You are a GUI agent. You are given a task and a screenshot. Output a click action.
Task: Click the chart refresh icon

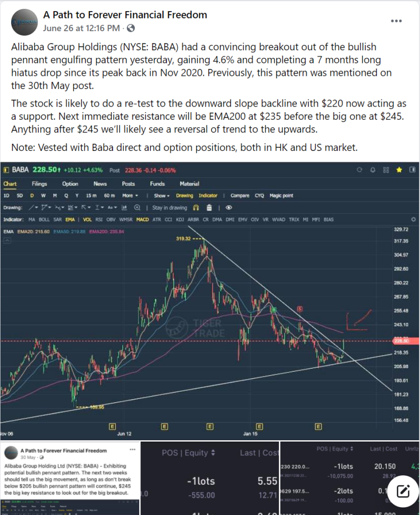[x=359, y=170]
